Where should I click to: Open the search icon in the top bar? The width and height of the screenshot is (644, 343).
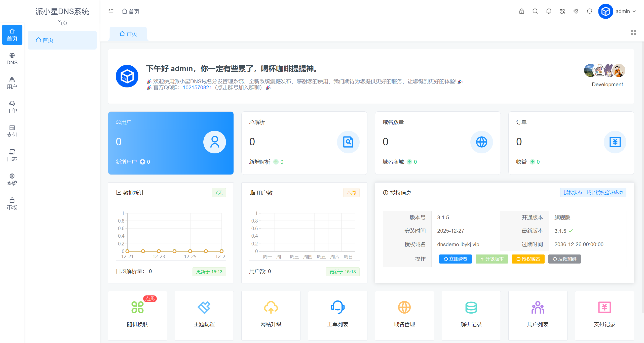click(535, 11)
